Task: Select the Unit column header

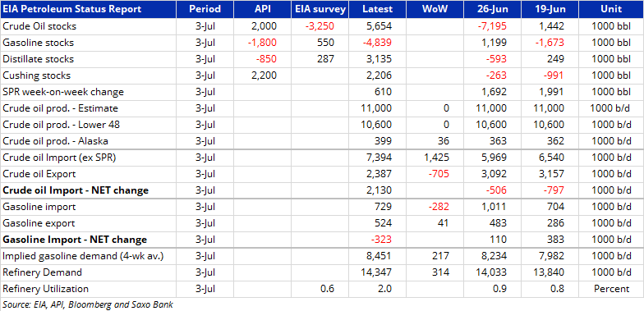Action: [611, 9]
